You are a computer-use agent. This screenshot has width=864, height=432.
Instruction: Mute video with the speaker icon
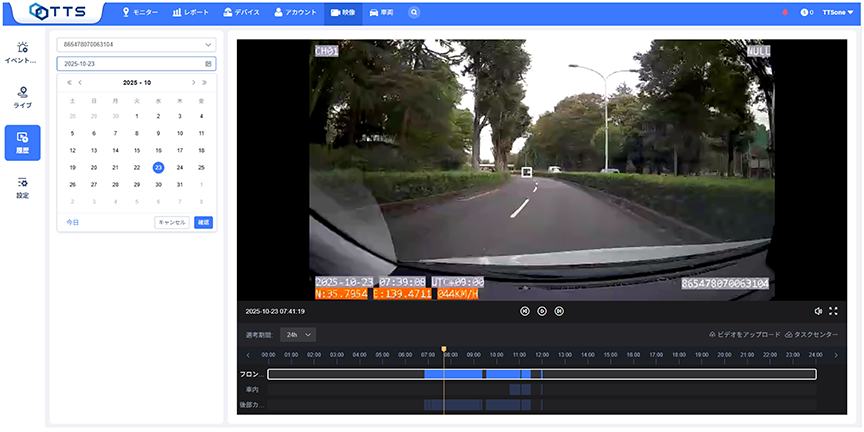[818, 311]
